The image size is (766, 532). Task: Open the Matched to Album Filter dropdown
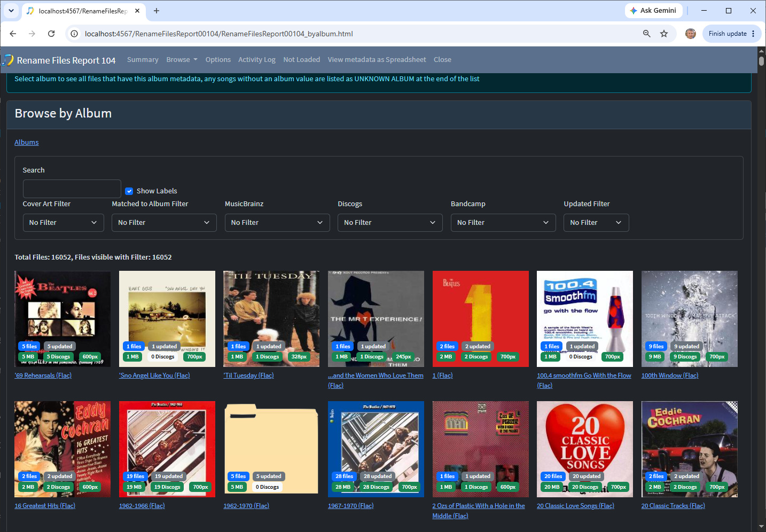164,223
